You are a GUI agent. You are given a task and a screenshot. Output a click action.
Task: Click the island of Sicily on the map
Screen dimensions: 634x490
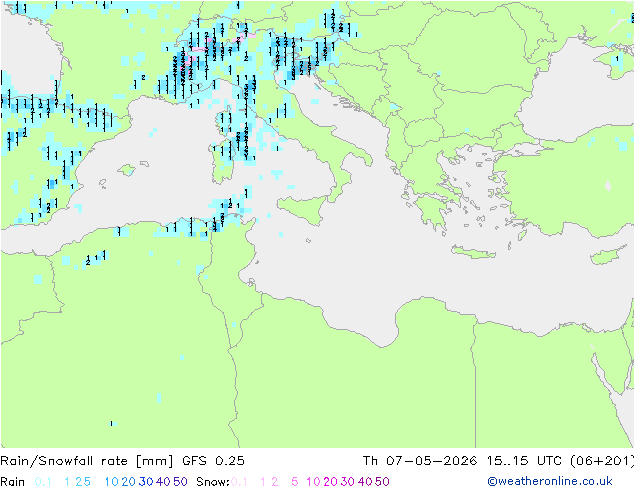click(305, 208)
